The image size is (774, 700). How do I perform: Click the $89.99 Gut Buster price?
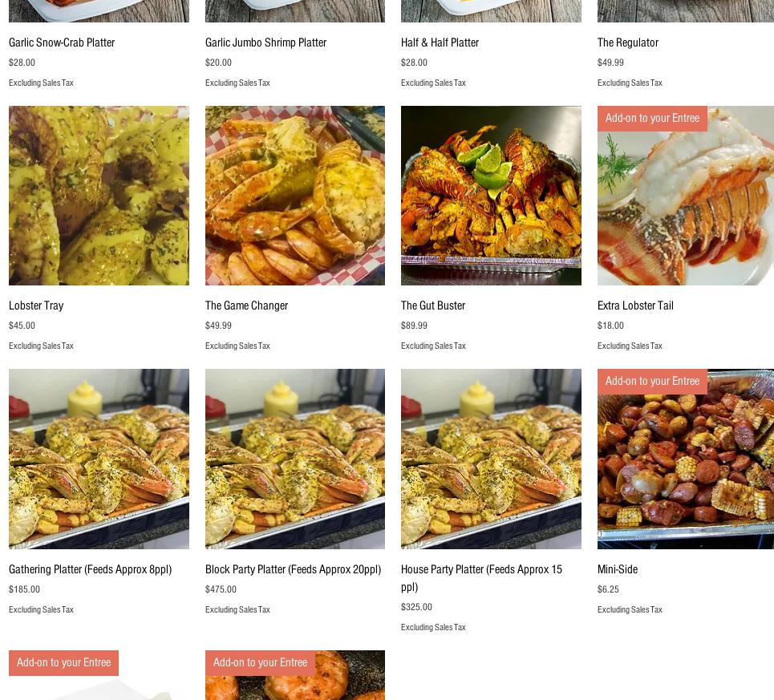tap(414, 326)
